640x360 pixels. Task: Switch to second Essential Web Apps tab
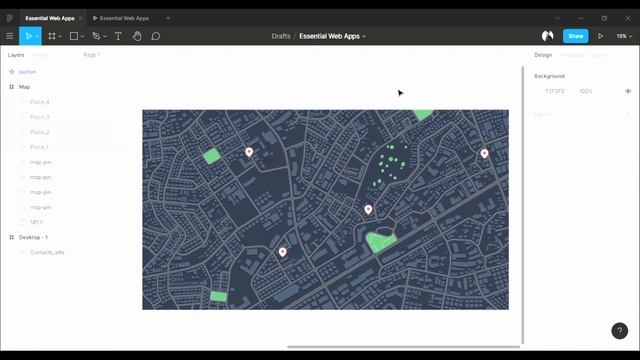point(121,18)
